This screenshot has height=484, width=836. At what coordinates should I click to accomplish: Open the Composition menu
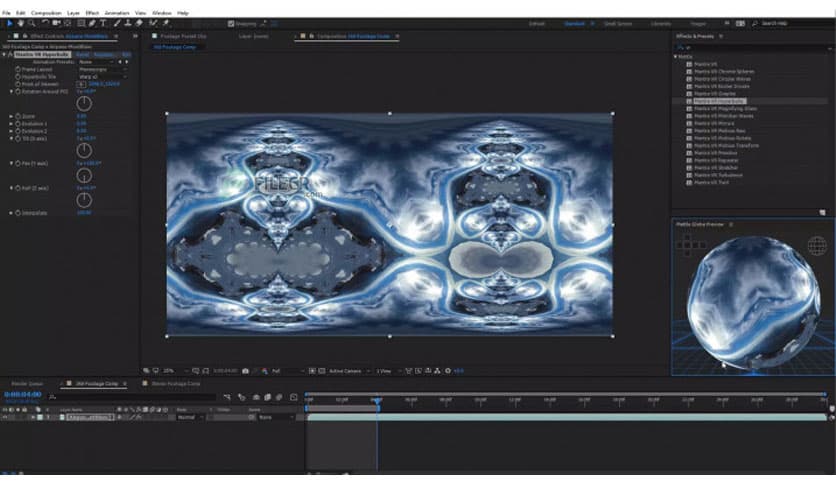point(45,12)
